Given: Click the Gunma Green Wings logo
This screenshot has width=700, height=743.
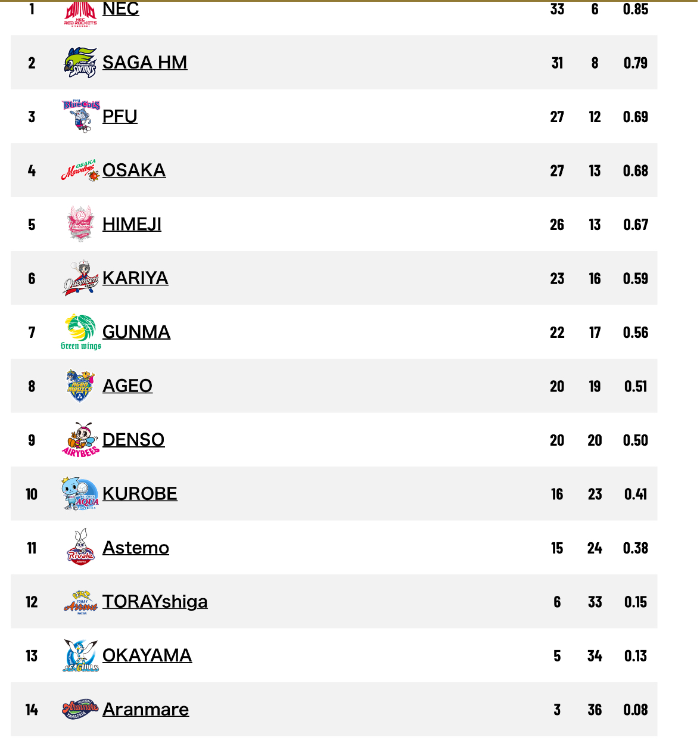Looking at the screenshot, I should [80, 332].
